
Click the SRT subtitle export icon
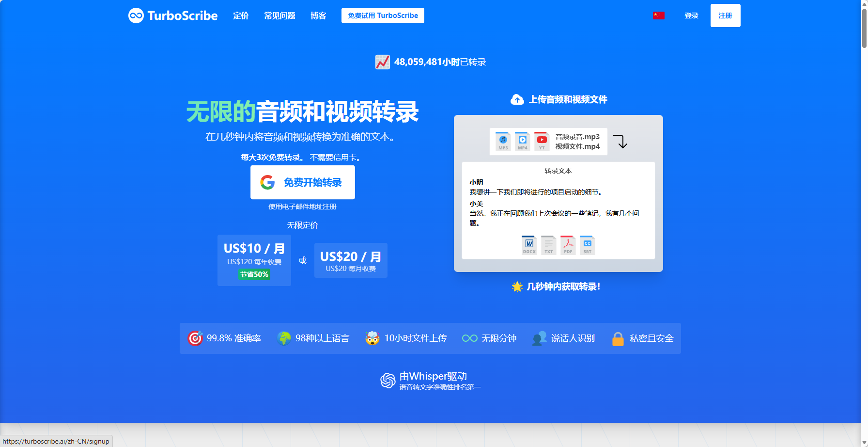click(x=587, y=245)
